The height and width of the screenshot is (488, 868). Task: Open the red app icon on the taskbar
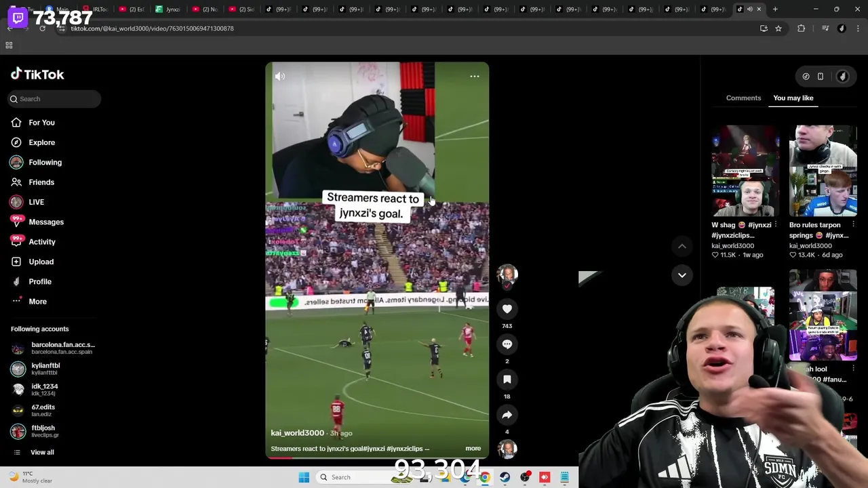click(545, 477)
